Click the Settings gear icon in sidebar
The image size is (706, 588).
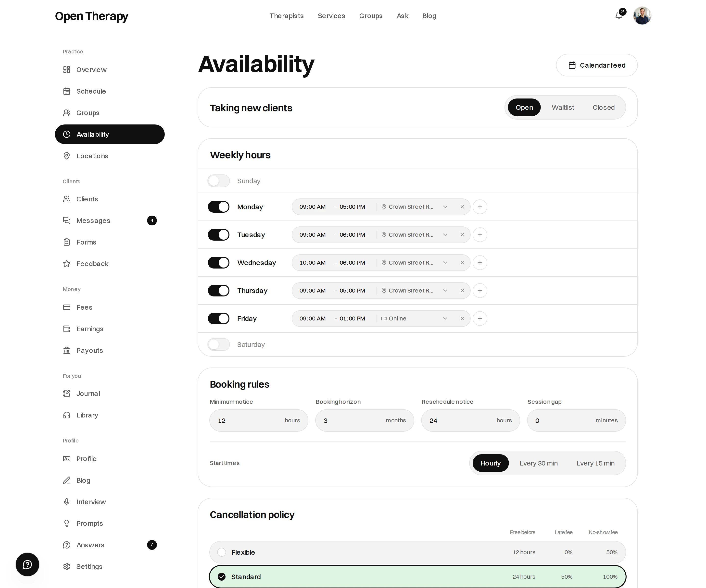[67, 566]
